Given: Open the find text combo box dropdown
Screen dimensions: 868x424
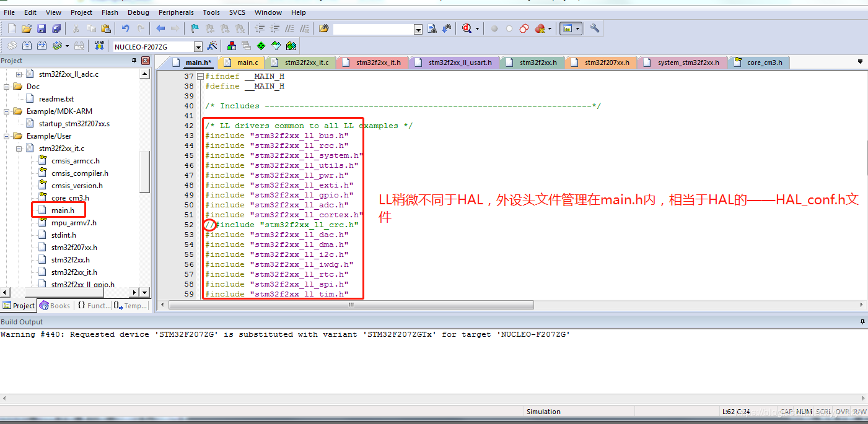Looking at the screenshot, I should 418,29.
